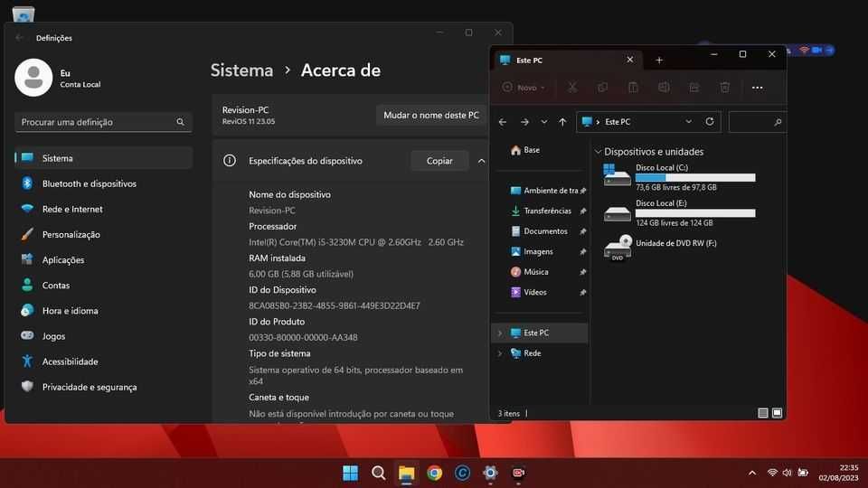Screen dimensions: 868x488
Task: Open the See more menu in Explorer
Action: [758, 88]
